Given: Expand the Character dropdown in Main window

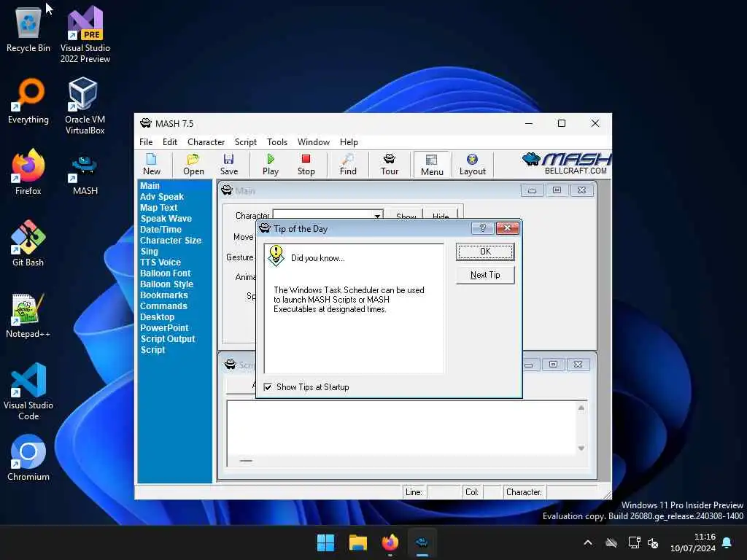Looking at the screenshot, I should 377,216.
